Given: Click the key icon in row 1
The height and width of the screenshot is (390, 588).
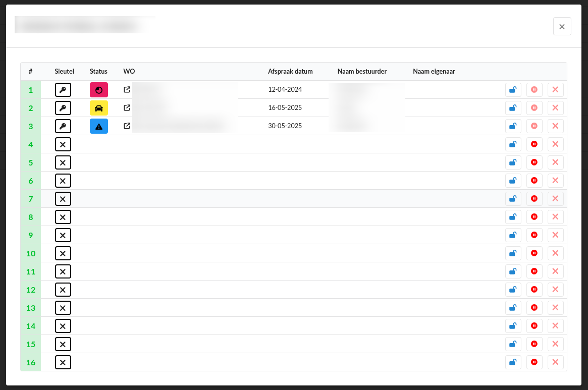Looking at the screenshot, I should pos(63,90).
